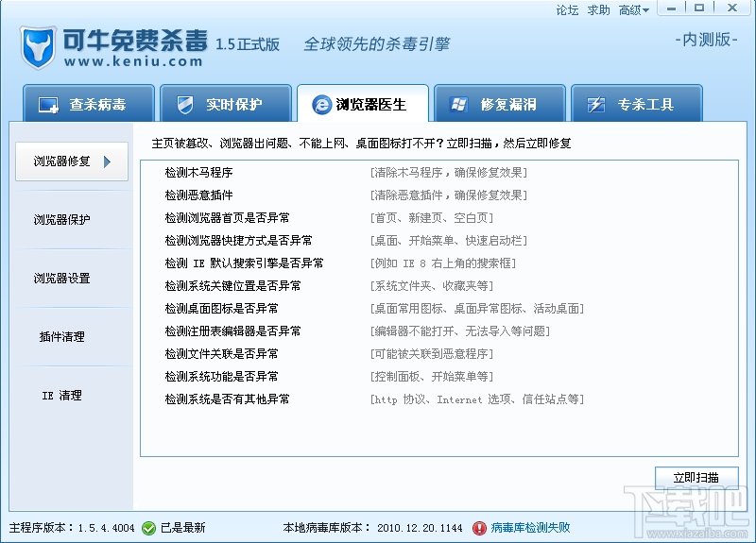The height and width of the screenshot is (543, 756).
Task: Open 浏览器设置 in the sidebar
Action: point(61,278)
